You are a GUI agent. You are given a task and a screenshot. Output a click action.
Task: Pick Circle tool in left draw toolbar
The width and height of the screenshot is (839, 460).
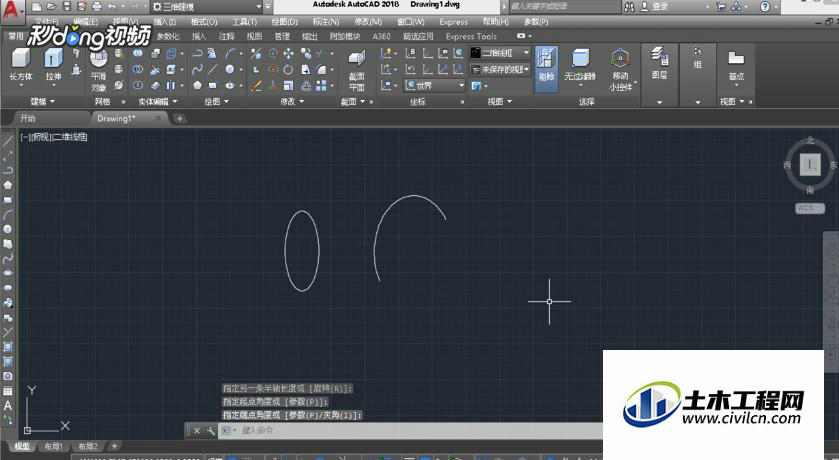(8, 229)
